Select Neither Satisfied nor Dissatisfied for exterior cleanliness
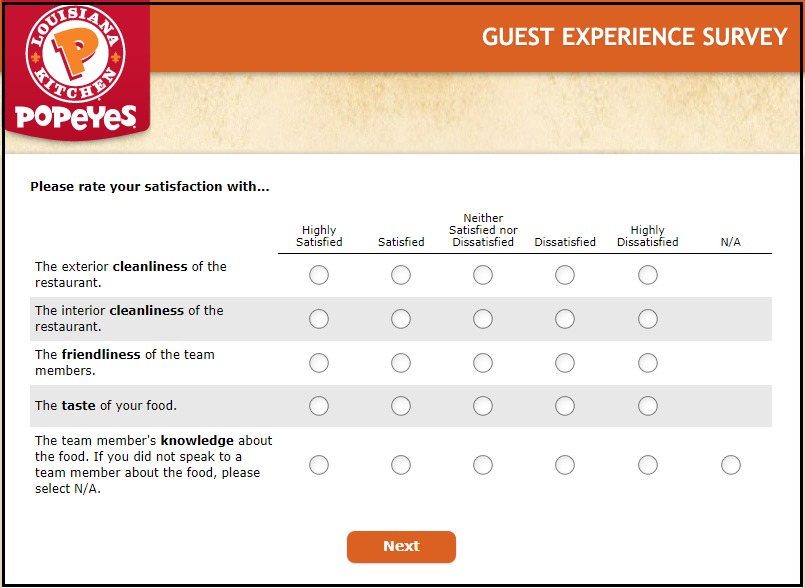 pyautogui.click(x=483, y=275)
